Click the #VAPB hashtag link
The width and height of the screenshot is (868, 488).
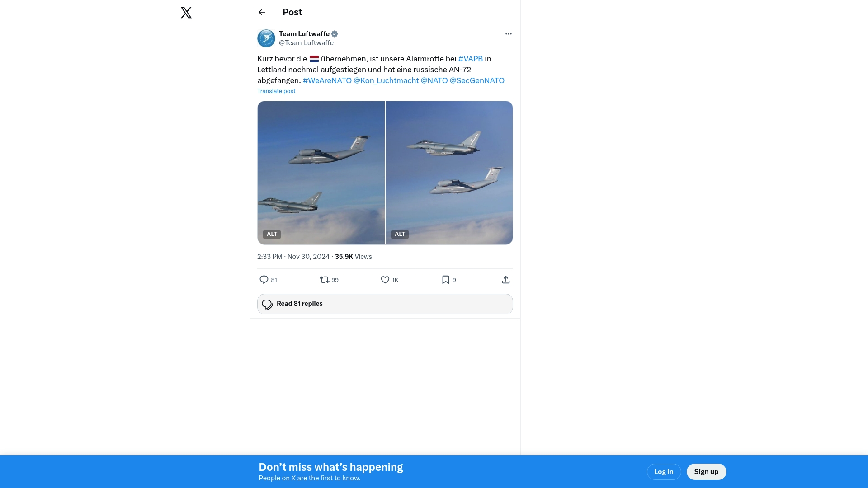pyautogui.click(x=470, y=59)
